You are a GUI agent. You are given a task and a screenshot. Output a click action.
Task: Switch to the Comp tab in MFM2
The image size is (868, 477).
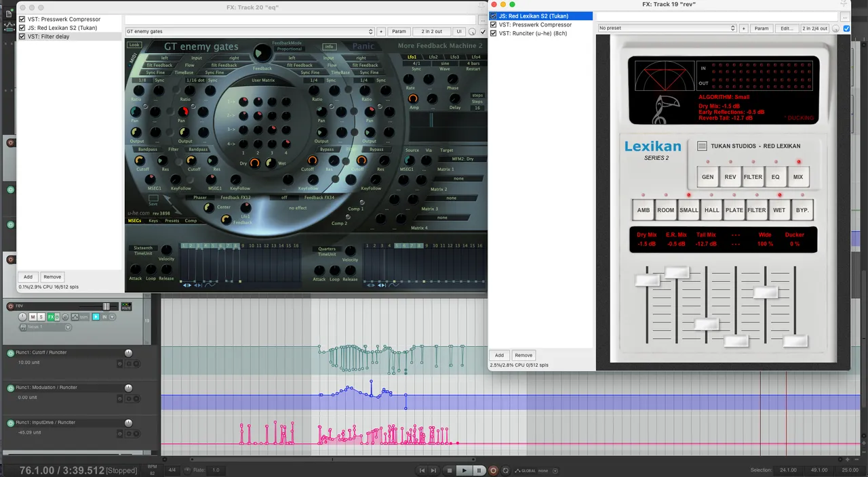(x=191, y=221)
